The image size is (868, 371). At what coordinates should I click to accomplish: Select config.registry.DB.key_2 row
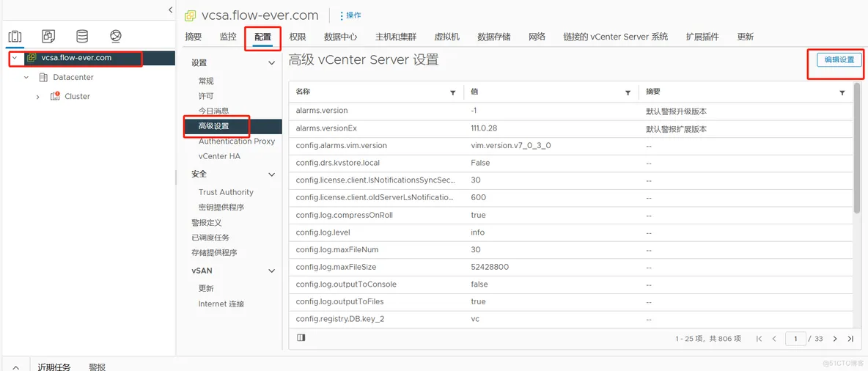pos(571,319)
